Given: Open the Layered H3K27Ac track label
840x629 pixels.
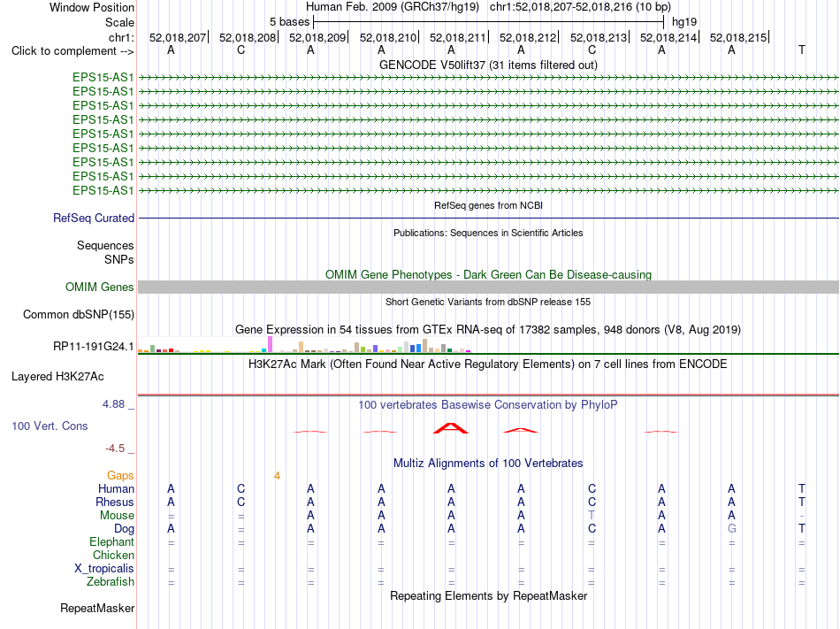Looking at the screenshot, I should (x=57, y=377).
